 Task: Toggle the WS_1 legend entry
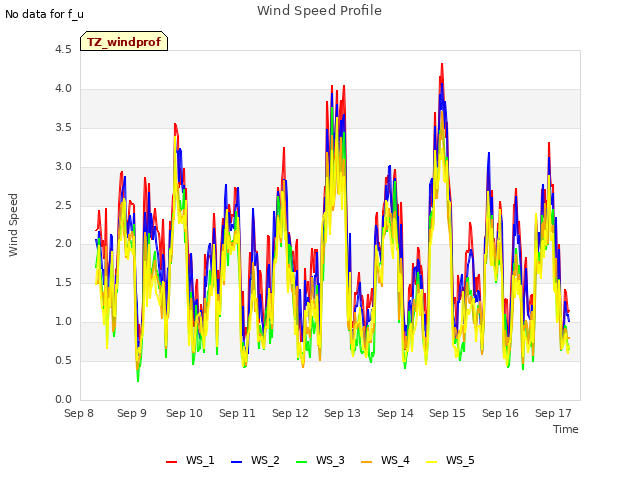click(190, 460)
